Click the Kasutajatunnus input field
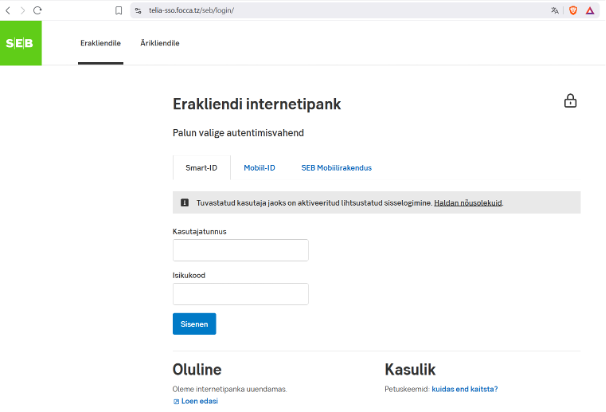Viewport: 606px width, 412px height. (x=240, y=251)
